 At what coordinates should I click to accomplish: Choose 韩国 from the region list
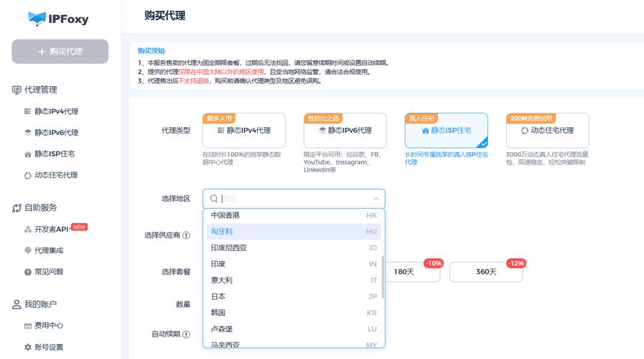(x=294, y=312)
